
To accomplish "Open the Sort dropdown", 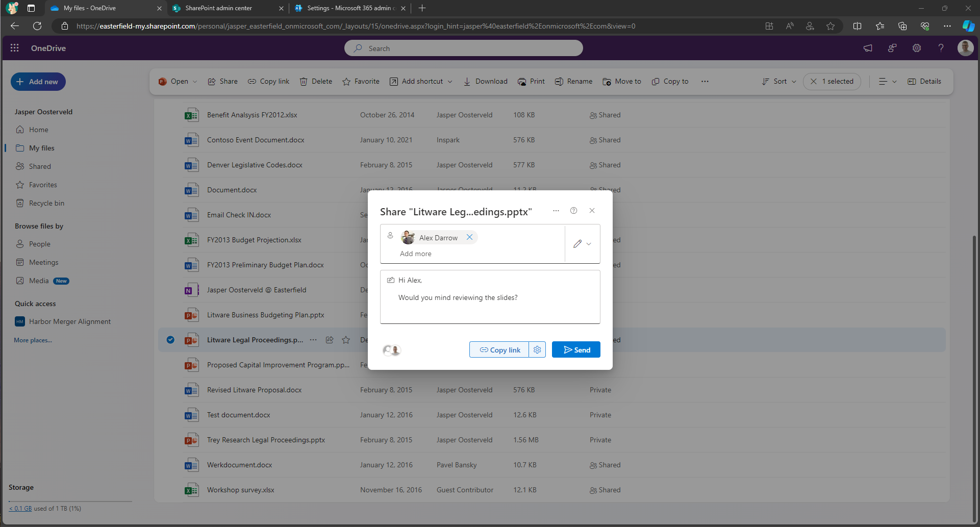I will pyautogui.click(x=779, y=82).
